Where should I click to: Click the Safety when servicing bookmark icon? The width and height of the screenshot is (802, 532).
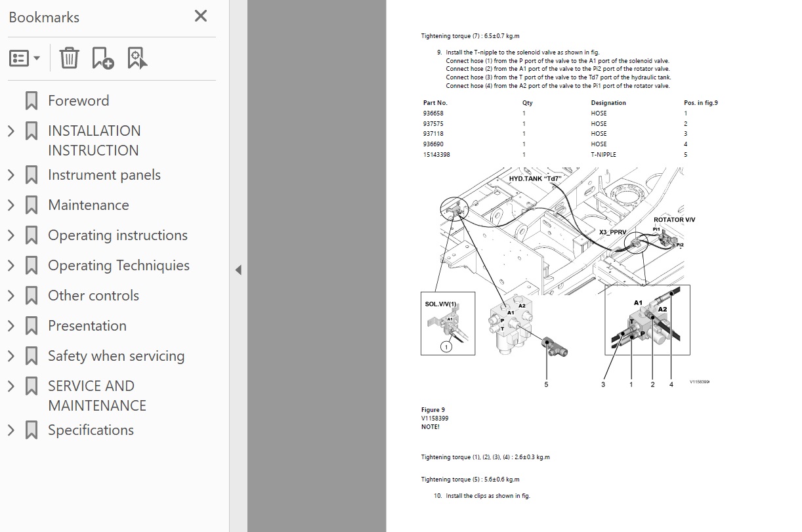point(31,356)
